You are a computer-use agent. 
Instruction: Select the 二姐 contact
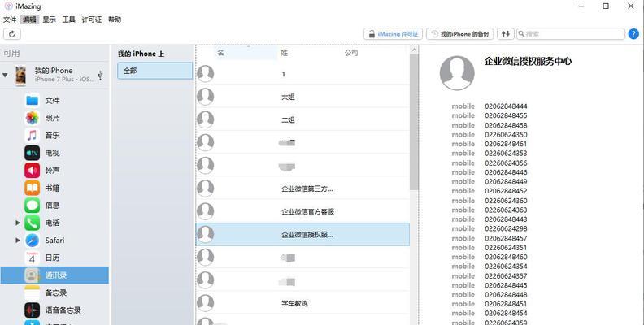(302, 119)
